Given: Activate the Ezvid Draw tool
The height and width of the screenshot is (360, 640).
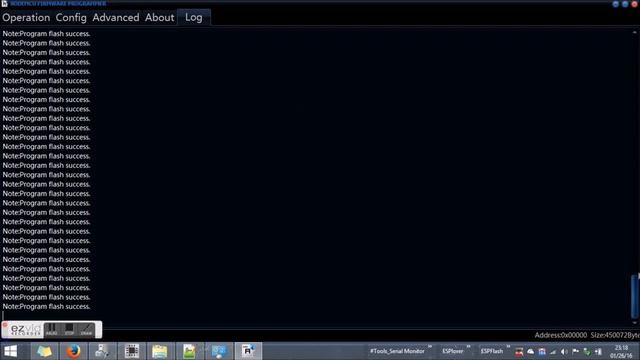Looking at the screenshot, I should (87, 329).
